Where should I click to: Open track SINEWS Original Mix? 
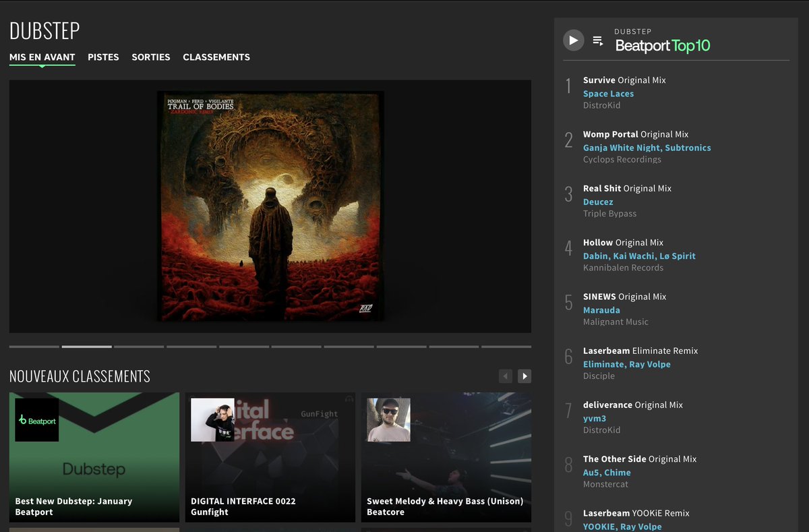pos(624,297)
